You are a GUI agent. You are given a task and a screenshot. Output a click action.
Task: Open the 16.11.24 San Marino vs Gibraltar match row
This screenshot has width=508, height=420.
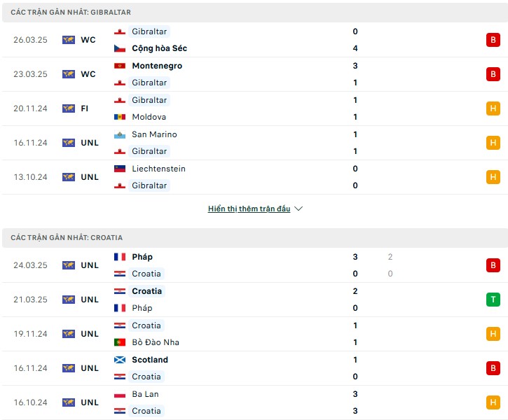[254, 143]
